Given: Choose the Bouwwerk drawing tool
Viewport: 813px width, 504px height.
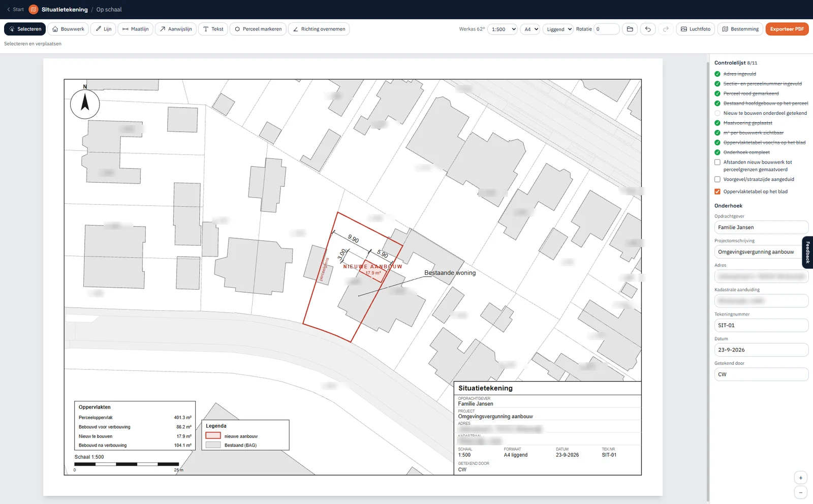Looking at the screenshot, I should click(68, 29).
